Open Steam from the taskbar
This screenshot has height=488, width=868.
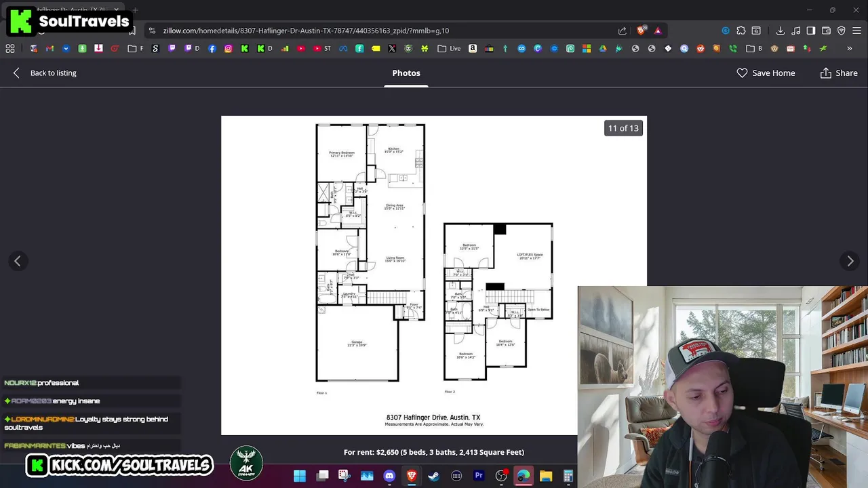pyautogui.click(x=434, y=476)
